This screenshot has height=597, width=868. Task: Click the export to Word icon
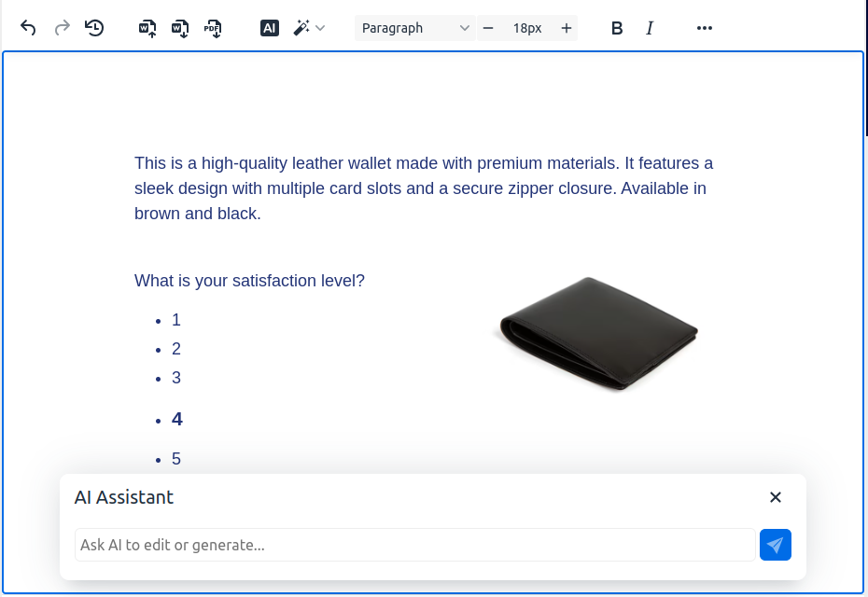179,29
